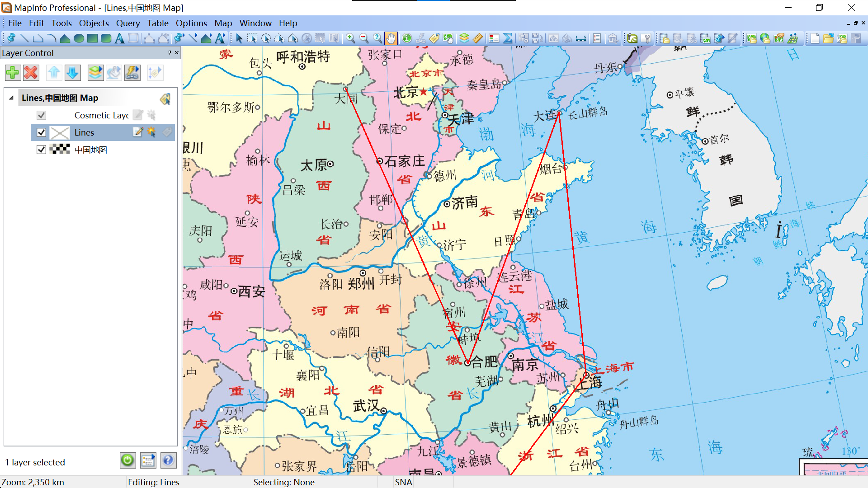Open the Query menu

pos(127,23)
